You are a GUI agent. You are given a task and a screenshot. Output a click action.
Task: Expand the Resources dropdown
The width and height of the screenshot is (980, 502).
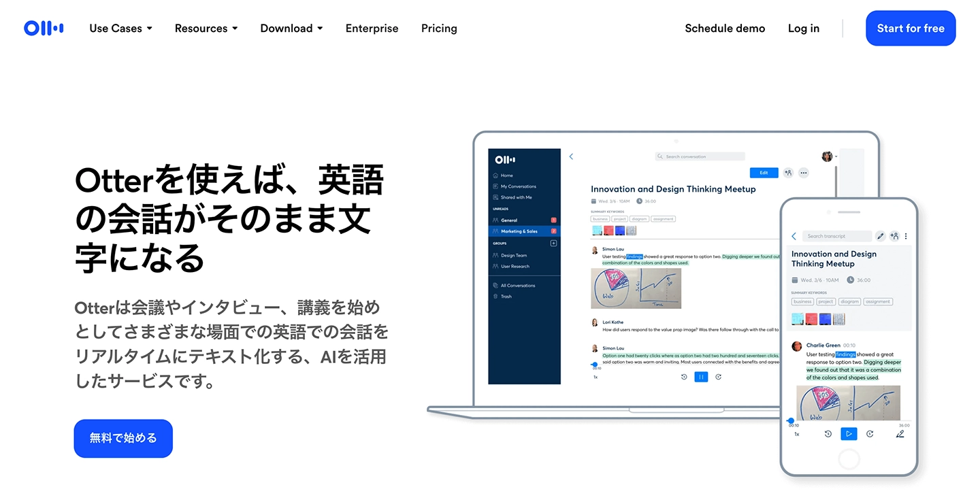206,28
